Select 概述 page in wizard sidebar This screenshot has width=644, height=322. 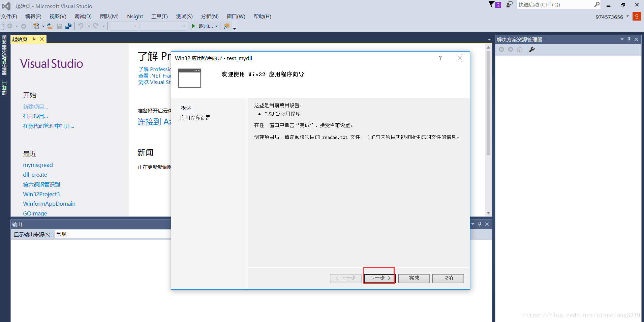point(186,108)
